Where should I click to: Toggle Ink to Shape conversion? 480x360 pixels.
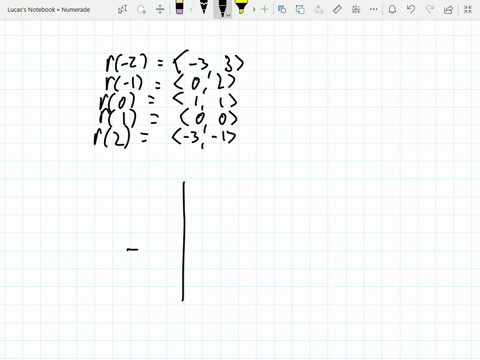pyautogui.click(x=300, y=9)
